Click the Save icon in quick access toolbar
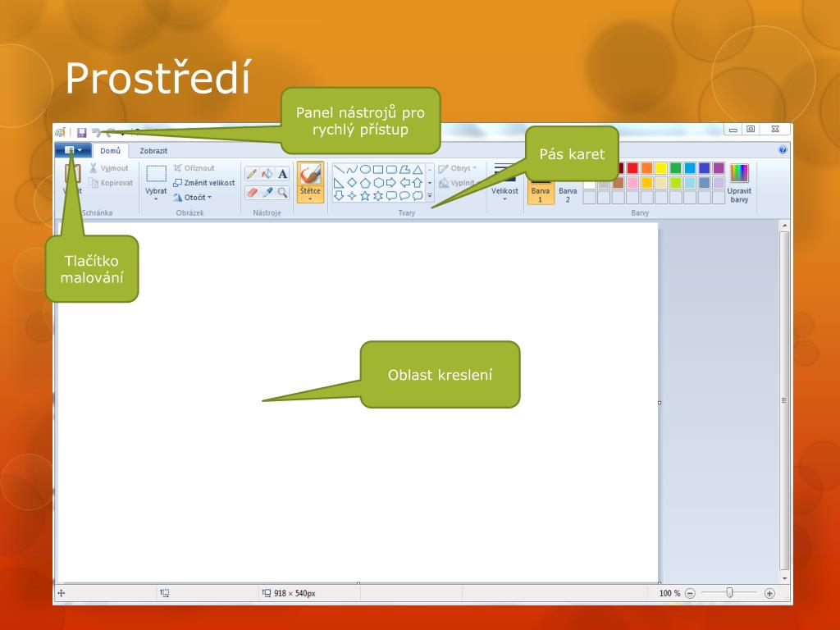Image resolution: width=840 pixels, height=630 pixels. point(82,132)
